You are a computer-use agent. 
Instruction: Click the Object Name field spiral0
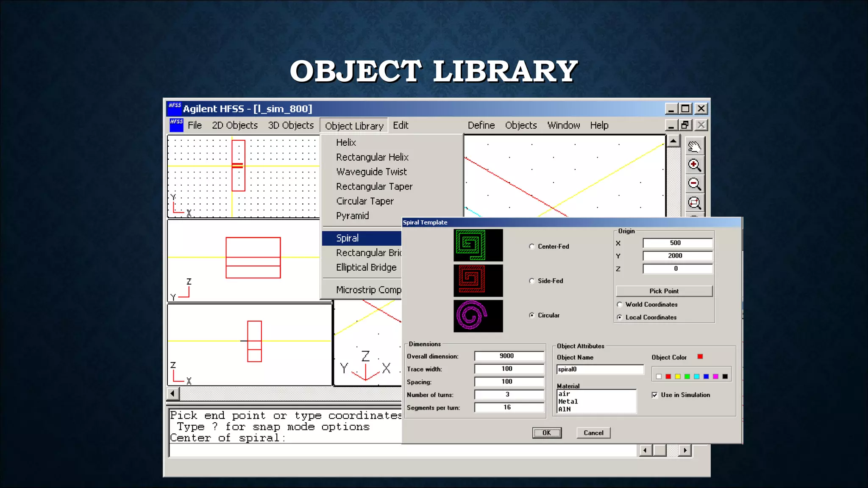(600, 369)
